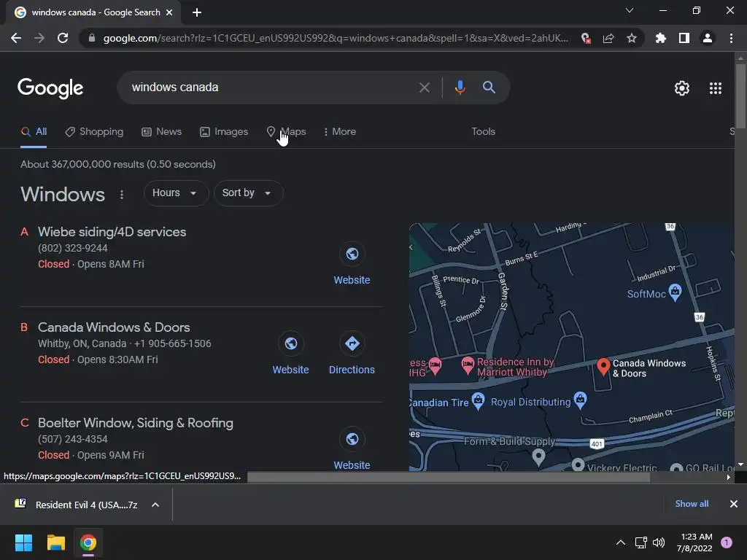Viewport: 747px width, 560px height.
Task: View site information padlock icon
Action: (x=92, y=38)
